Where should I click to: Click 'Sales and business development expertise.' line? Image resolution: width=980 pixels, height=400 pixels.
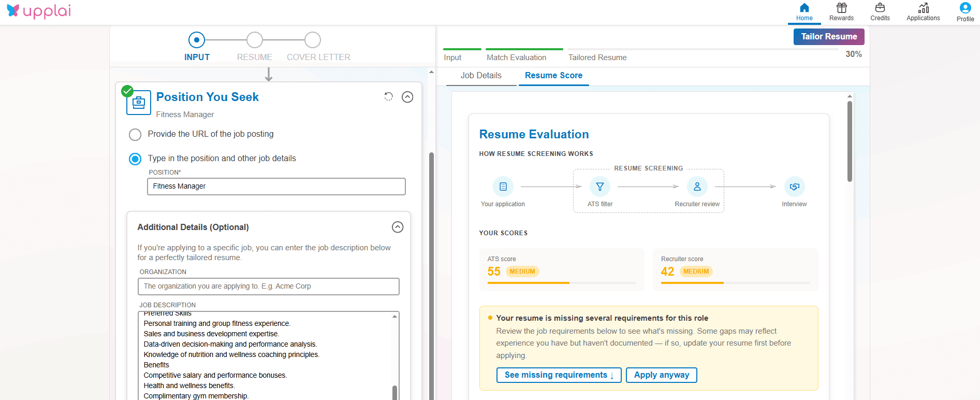[x=211, y=334]
